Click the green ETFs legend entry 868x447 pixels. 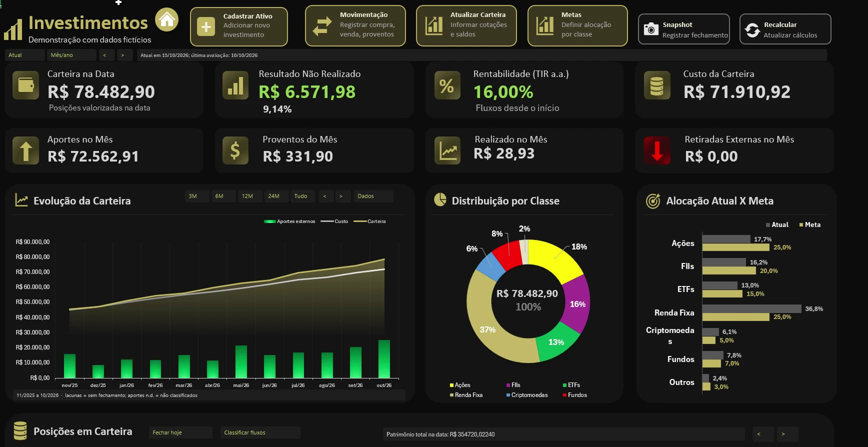point(571,385)
